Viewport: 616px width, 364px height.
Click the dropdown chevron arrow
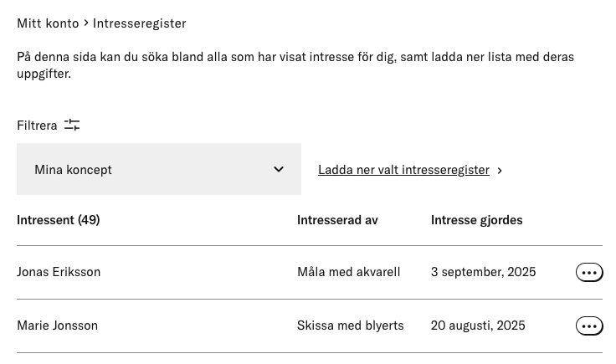click(279, 169)
